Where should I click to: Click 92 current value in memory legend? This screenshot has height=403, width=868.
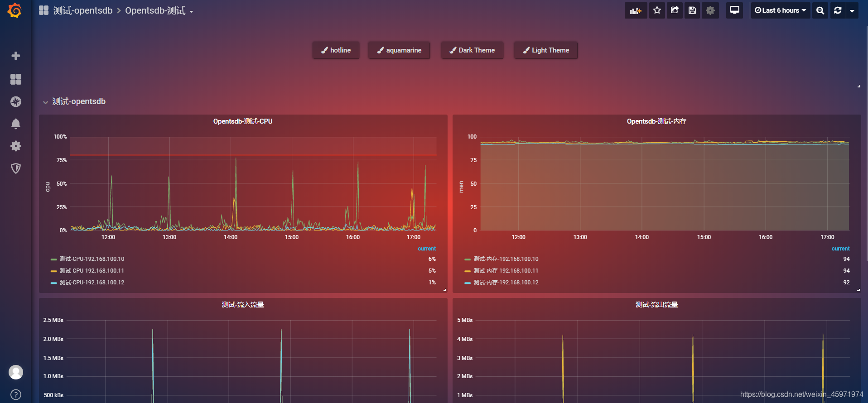[846, 283]
